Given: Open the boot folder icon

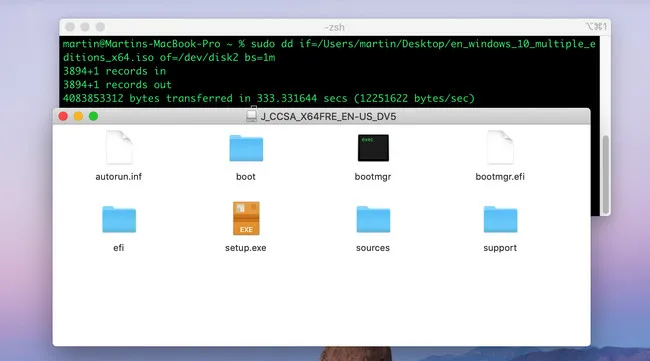Looking at the screenshot, I should pyautogui.click(x=246, y=148).
